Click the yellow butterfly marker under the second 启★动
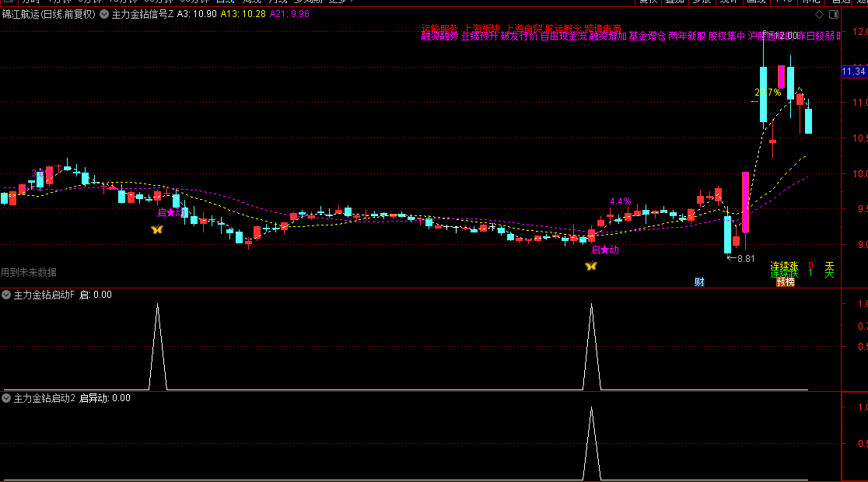The width and height of the screenshot is (868, 482). (x=591, y=266)
